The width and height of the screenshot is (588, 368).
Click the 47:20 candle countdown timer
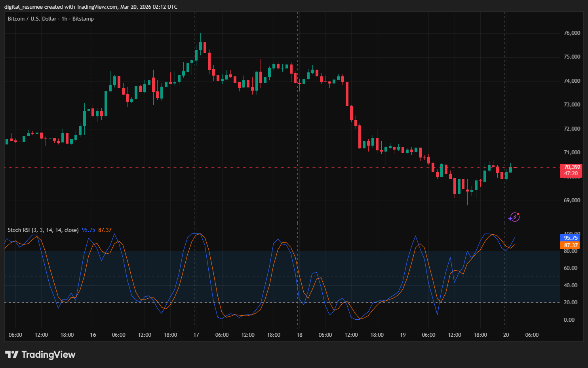572,173
